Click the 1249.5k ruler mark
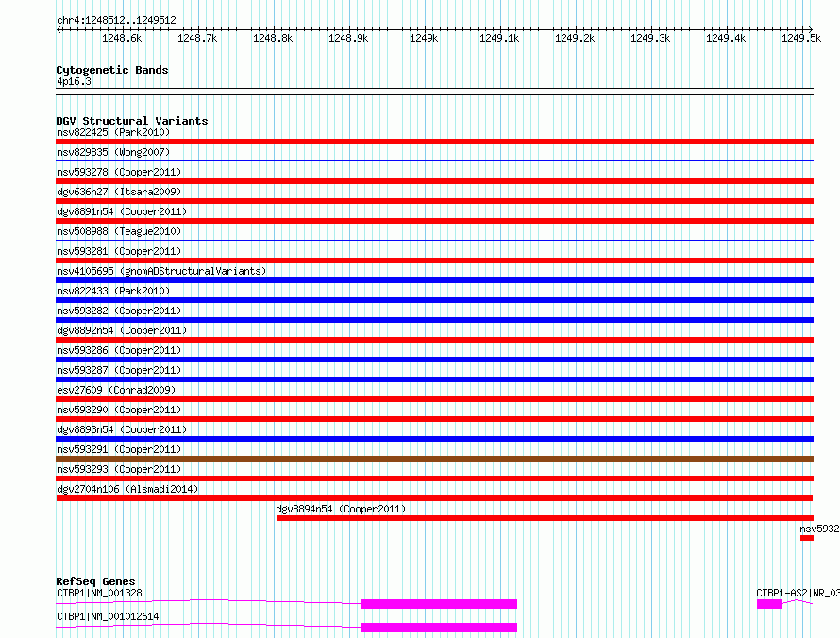840x638 pixels. point(801,38)
